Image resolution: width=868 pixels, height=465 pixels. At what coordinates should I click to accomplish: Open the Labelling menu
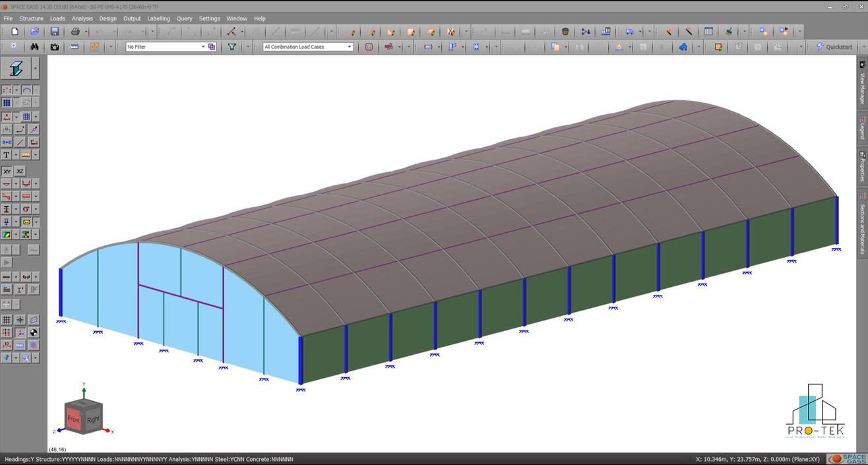(158, 18)
